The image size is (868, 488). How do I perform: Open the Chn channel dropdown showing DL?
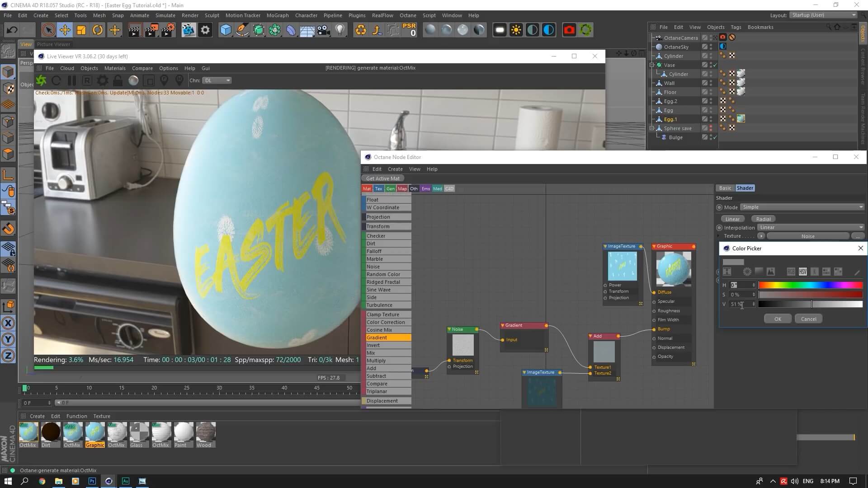[217, 80]
